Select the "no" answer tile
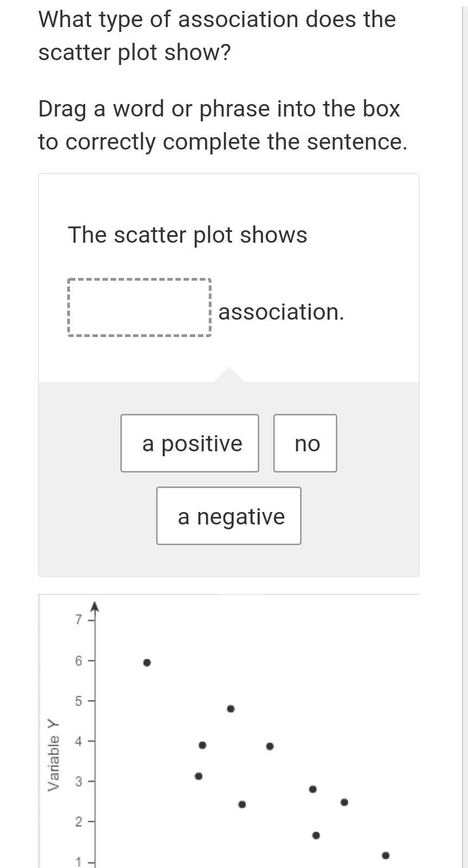The width and height of the screenshot is (468, 868). click(x=305, y=443)
